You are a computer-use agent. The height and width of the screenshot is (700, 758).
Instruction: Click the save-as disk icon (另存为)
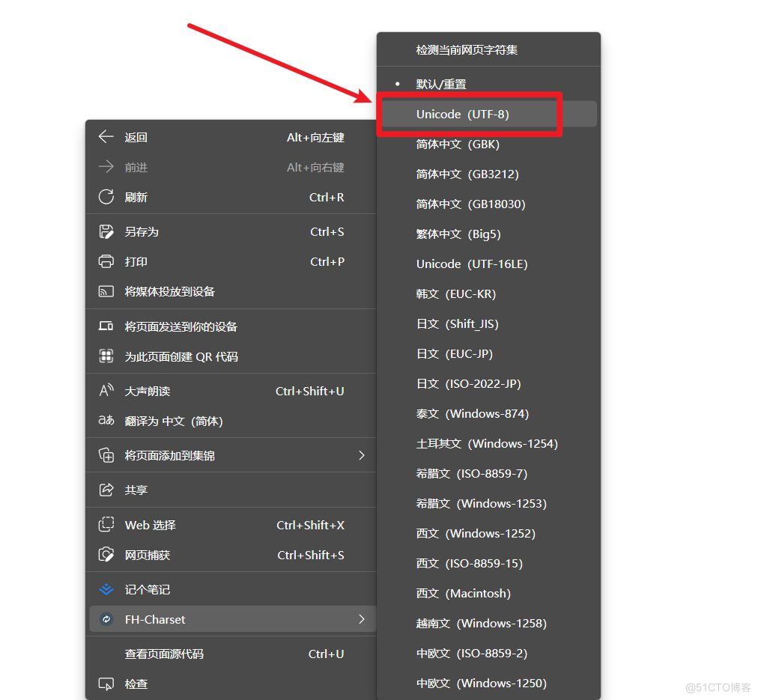click(x=106, y=232)
